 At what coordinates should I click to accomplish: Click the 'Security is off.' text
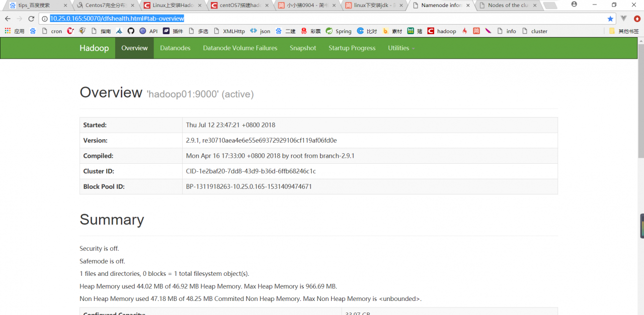tap(99, 249)
